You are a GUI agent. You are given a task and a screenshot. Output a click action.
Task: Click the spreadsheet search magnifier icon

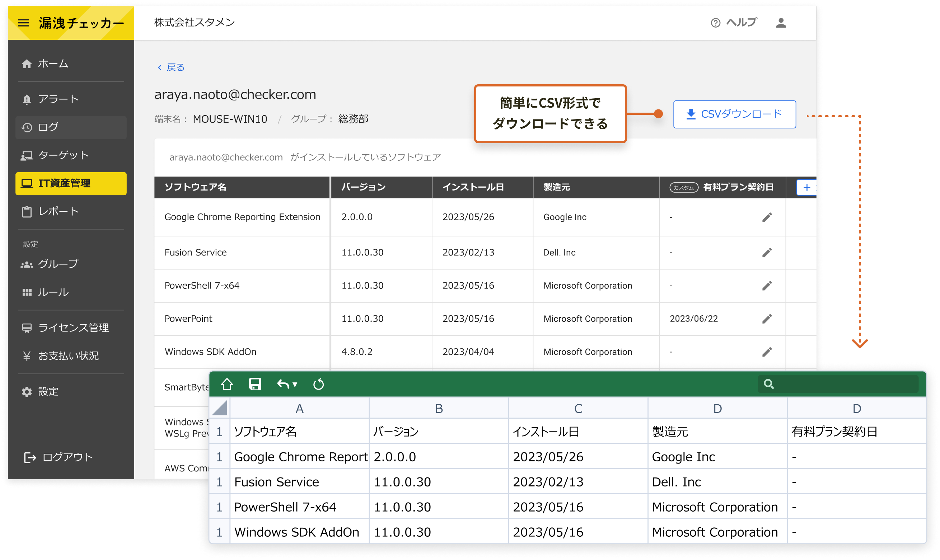(x=768, y=384)
